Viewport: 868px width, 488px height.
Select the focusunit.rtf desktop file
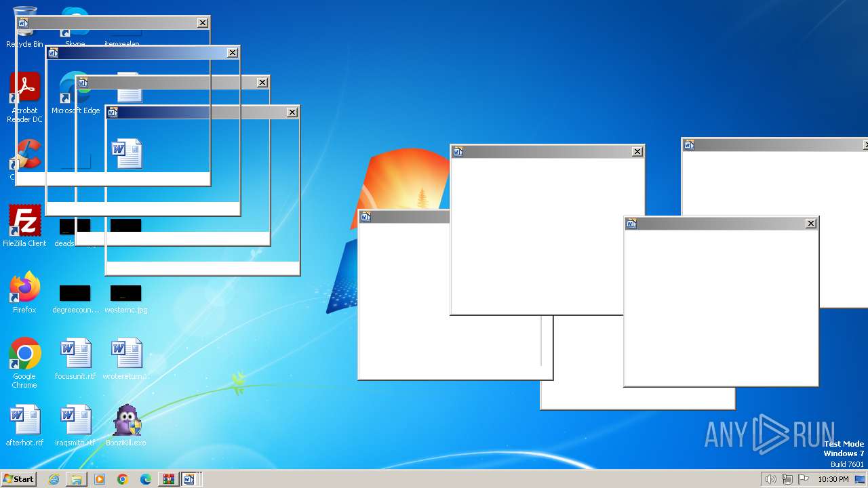click(x=75, y=359)
